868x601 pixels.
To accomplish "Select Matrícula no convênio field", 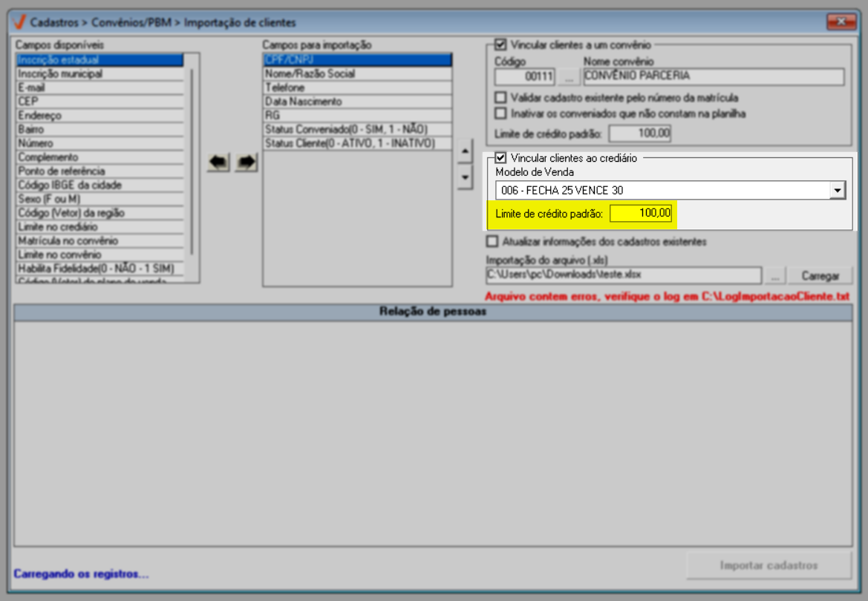I will click(99, 240).
